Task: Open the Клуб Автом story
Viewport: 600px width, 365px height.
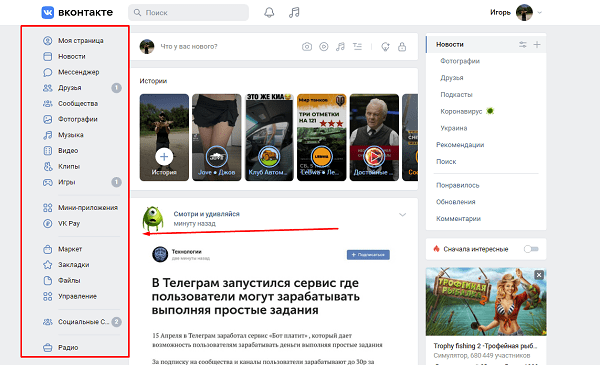Action: tap(269, 137)
